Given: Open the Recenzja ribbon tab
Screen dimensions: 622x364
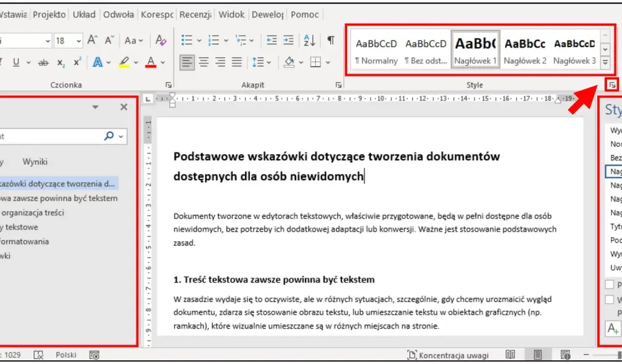Looking at the screenshot, I should tap(195, 15).
